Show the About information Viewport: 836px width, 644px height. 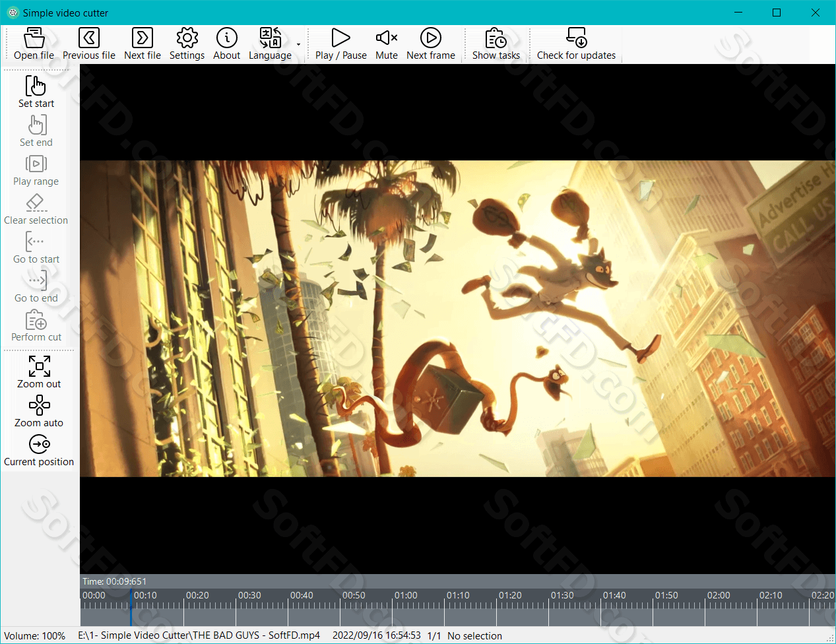[227, 44]
